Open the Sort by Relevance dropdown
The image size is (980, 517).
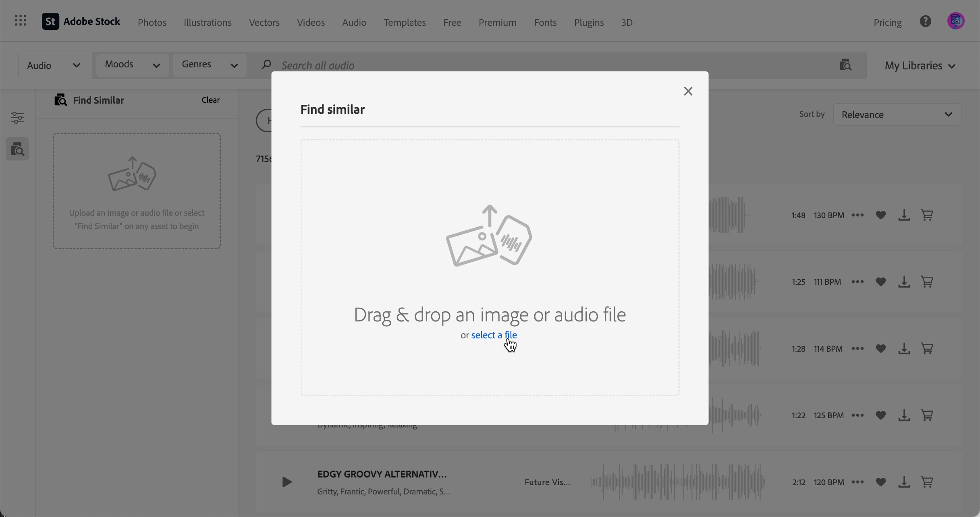pyautogui.click(x=897, y=115)
